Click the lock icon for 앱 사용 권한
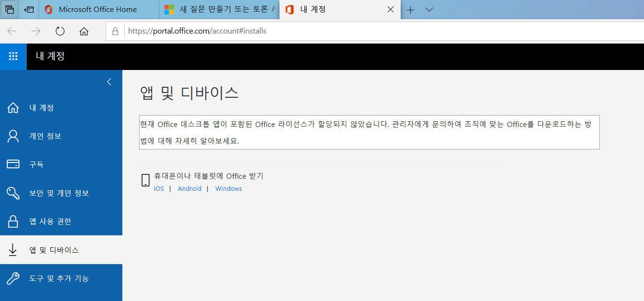The width and height of the screenshot is (644, 301). (13, 221)
